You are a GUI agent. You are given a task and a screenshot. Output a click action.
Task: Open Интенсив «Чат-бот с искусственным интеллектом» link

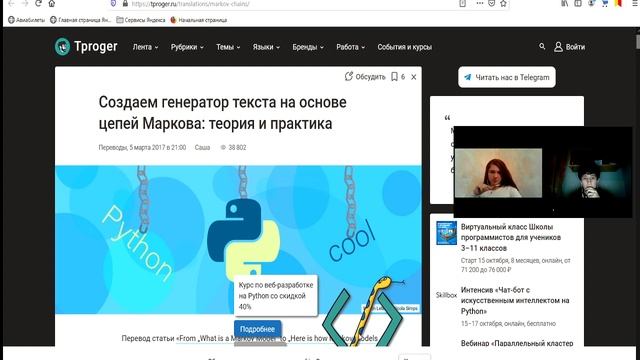pos(515,300)
